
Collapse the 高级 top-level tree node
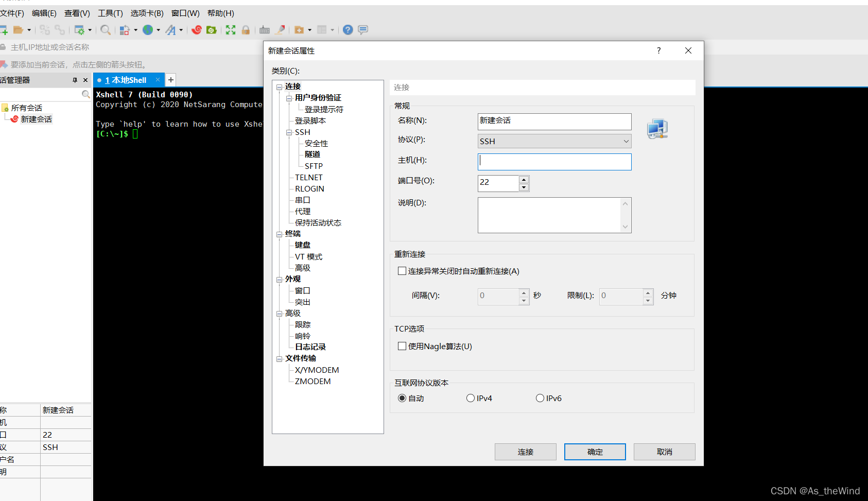[x=280, y=314]
